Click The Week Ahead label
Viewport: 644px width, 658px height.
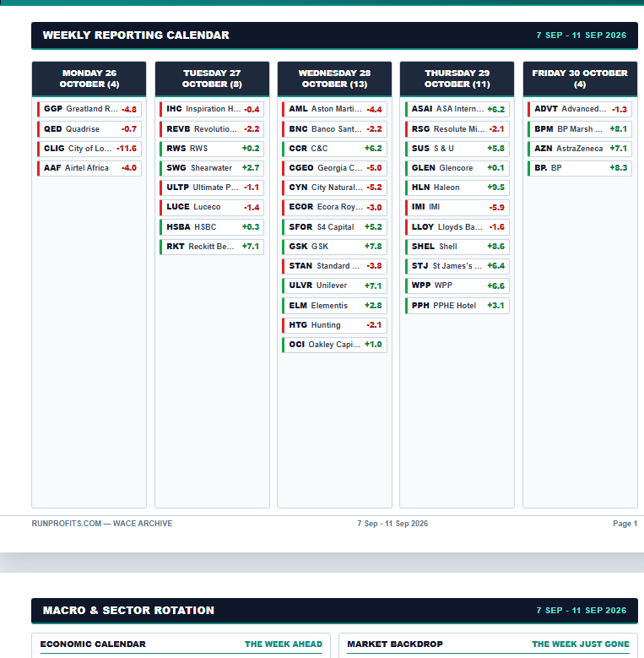click(x=284, y=644)
